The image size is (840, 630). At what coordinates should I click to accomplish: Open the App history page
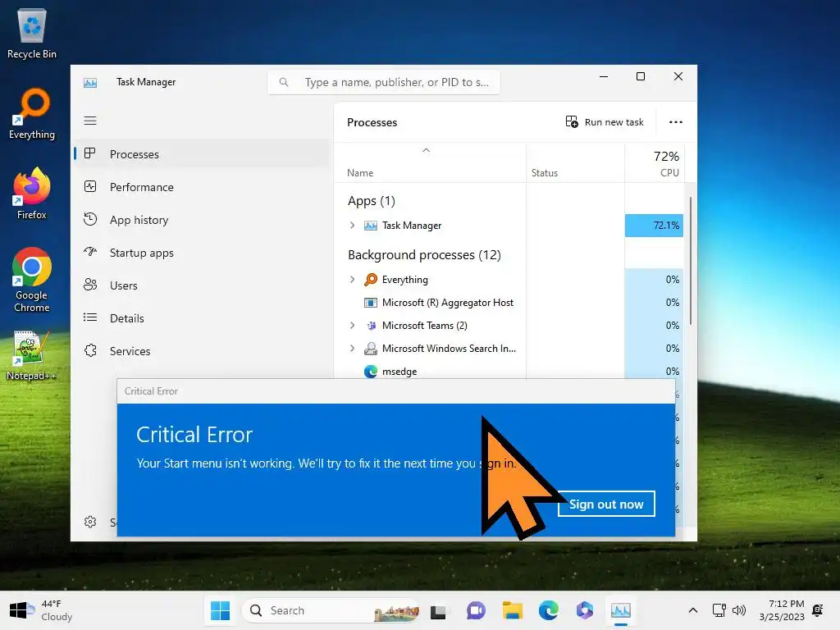point(202,220)
